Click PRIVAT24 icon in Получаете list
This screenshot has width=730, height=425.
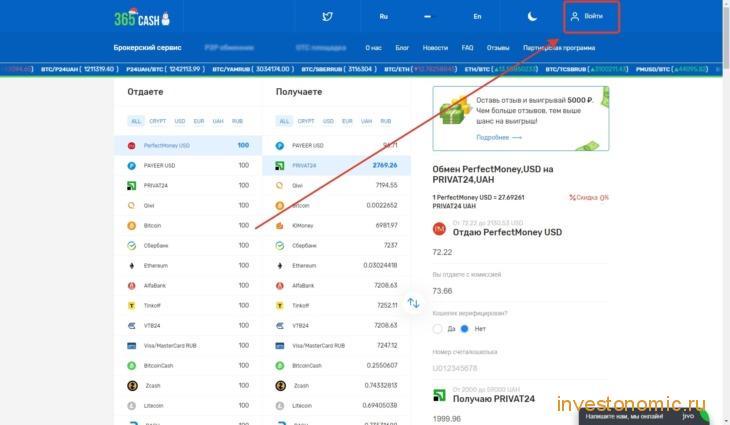click(280, 166)
